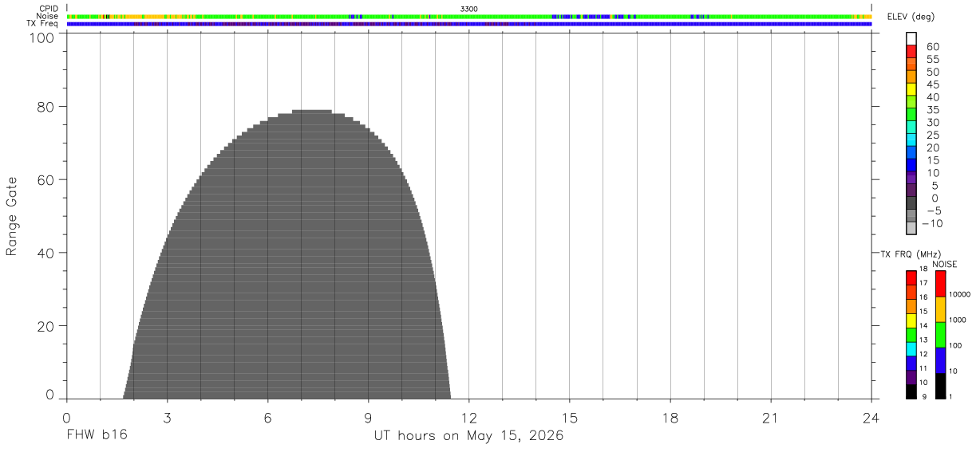
Task: Click the orange NOISE band between 1000 and 10000
Action: point(941,309)
